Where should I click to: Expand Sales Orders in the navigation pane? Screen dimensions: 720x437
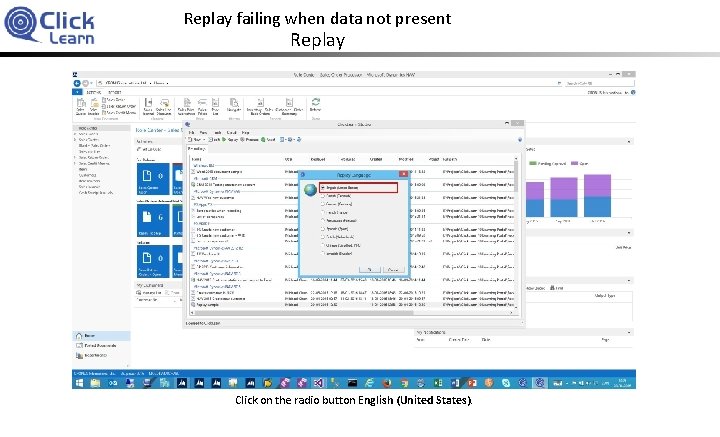pyautogui.click(x=75, y=134)
